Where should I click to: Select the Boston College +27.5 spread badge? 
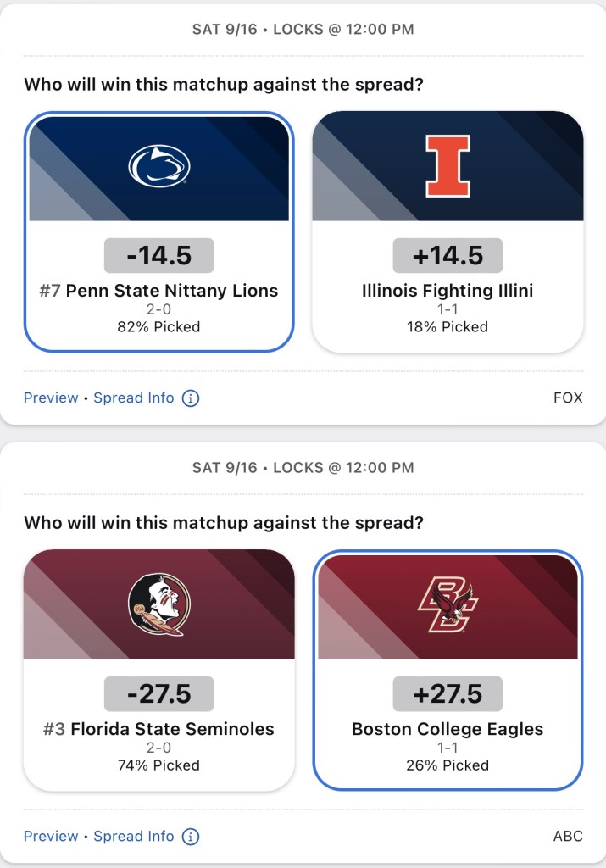coord(448,693)
